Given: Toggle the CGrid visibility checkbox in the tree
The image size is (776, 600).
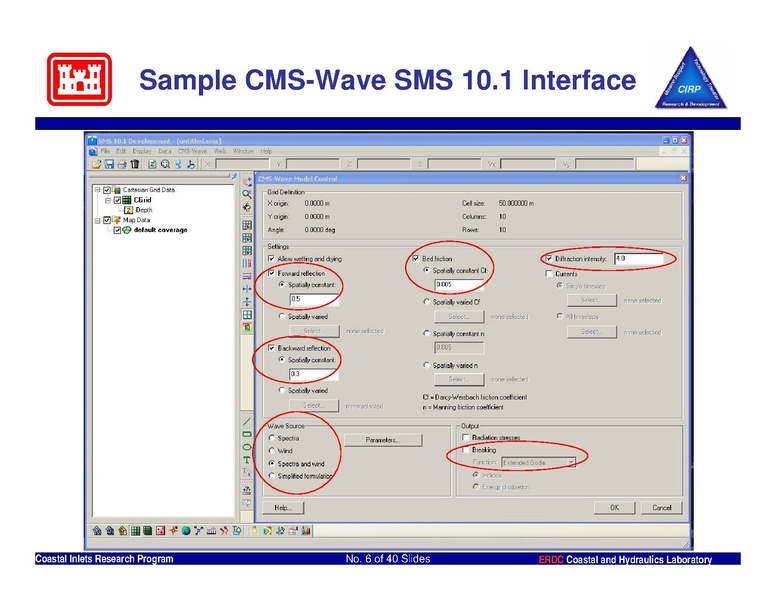Looking at the screenshot, I should pos(117,200).
